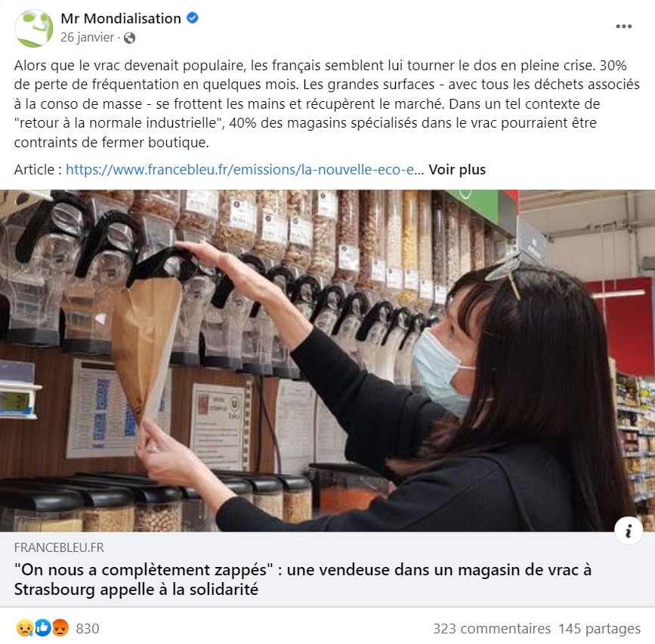
Task: Click the image info icon
Action: [x=629, y=531]
